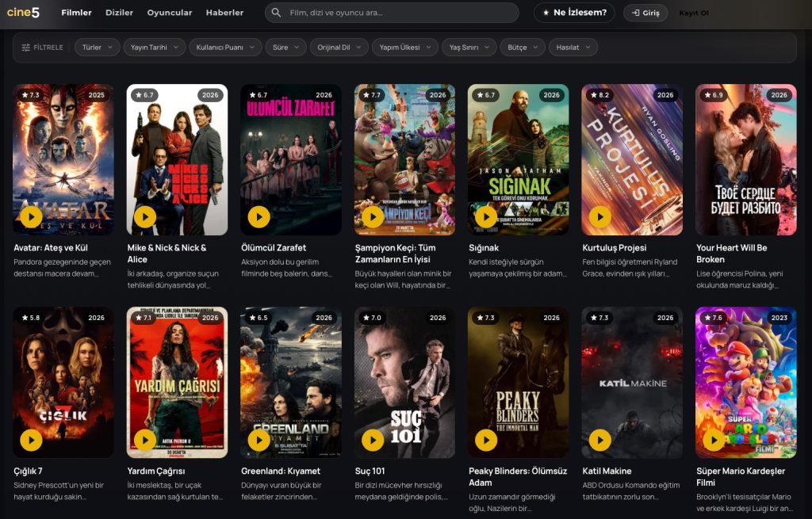This screenshot has width=812, height=519.
Task: Open the Kurtuluş Projesi title link
Action: (x=615, y=248)
